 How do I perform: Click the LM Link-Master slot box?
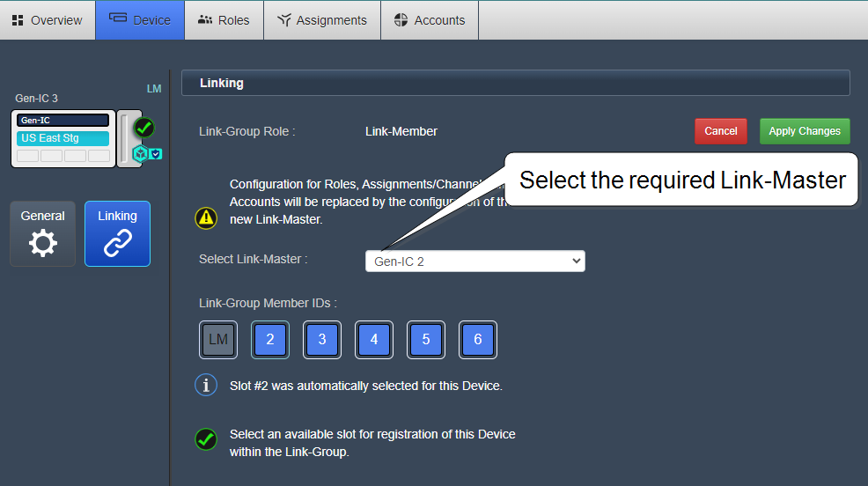pos(218,340)
